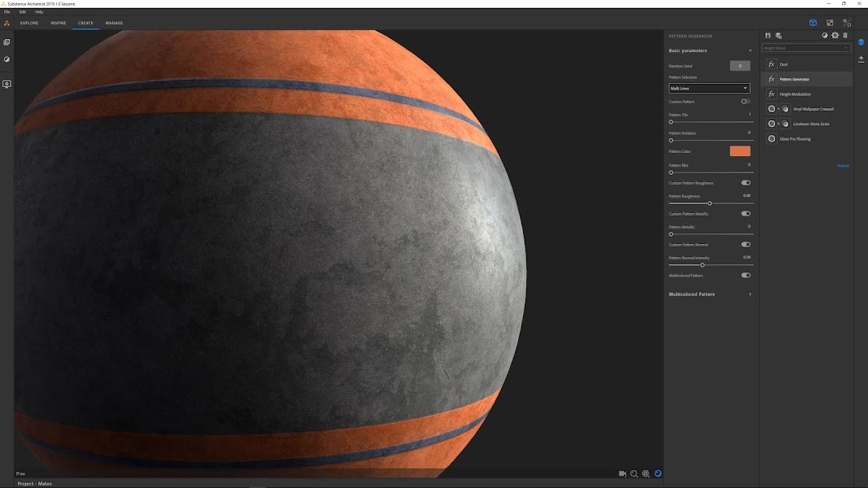Click the fx icon beside Height Modulation
This screenshot has height=488, width=868.
[771, 94]
